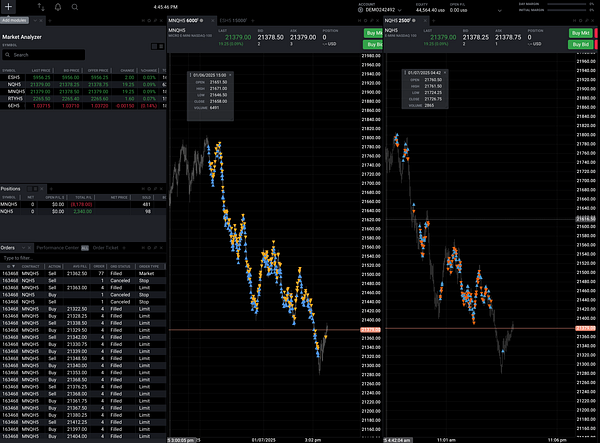Select the Market order row at 21362.50

point(83,274)
